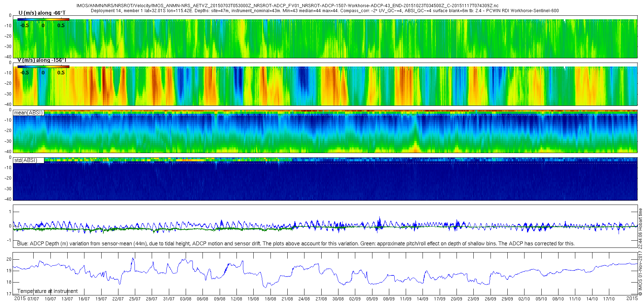Viewport: 644px width, 304px height.
Task: Click the '27/08' date tick label
Action: [321, 299]
